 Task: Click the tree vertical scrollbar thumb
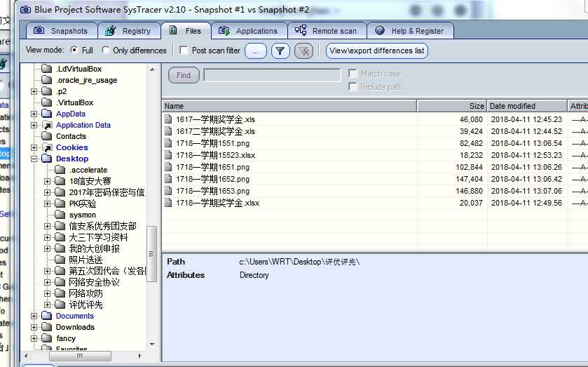click(151, 253)
